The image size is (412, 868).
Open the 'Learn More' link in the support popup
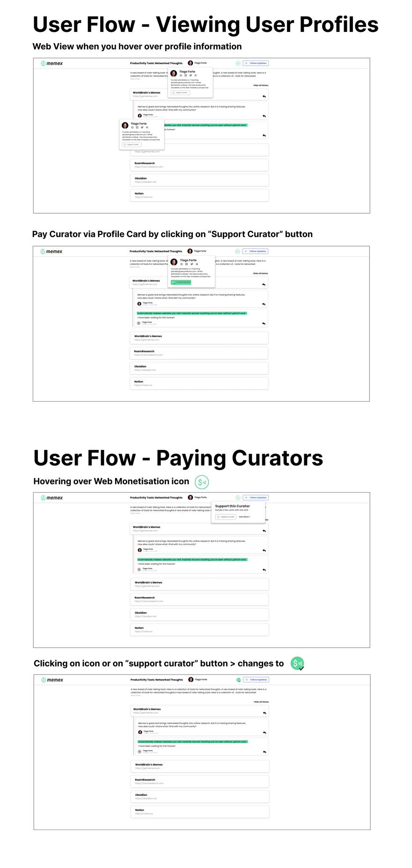click(x=244, y=517)
